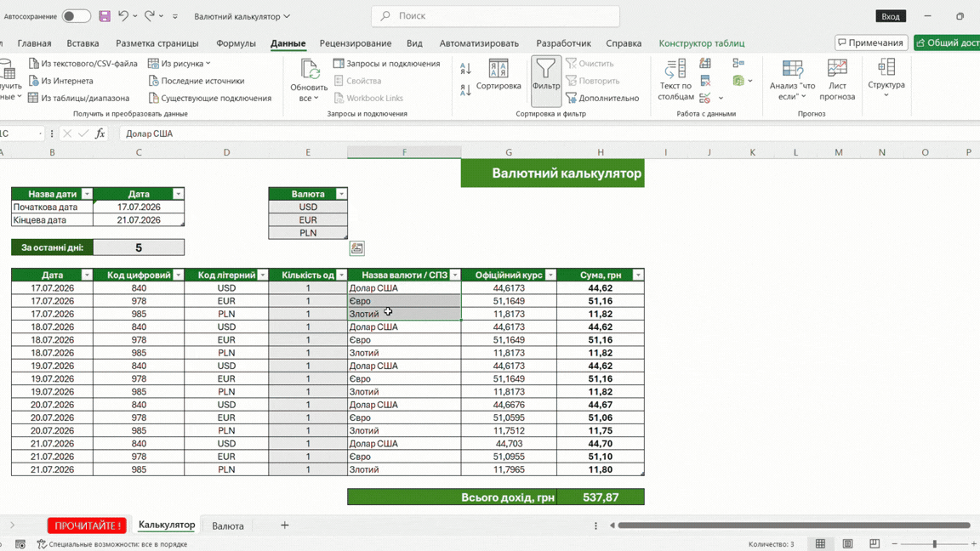This screenshot has height=551, width=980.
Task: Click the zoom slider in status bar
Action: point(934,544)
